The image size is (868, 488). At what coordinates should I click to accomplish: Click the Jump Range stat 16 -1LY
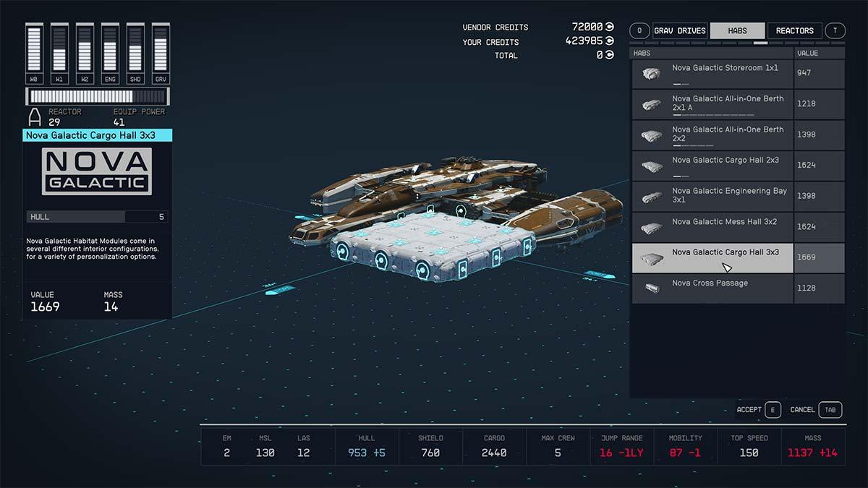[621, 453]
